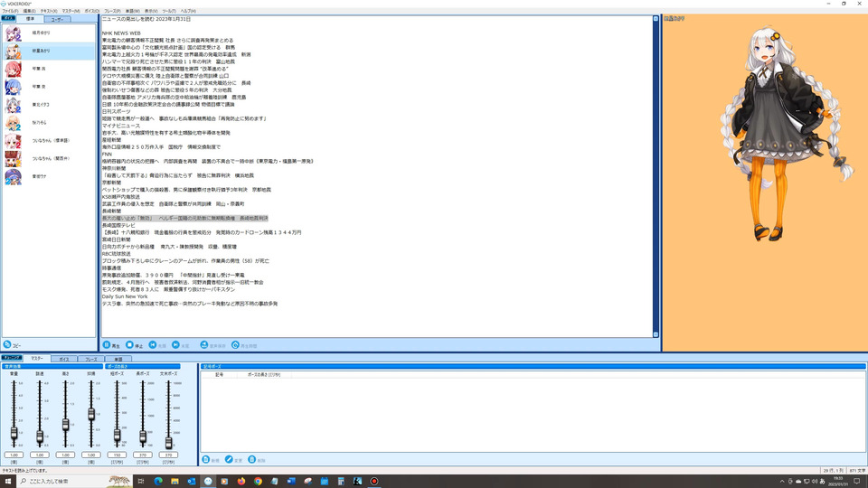Click the line 'Daily Sun New York'

point(125,296)
